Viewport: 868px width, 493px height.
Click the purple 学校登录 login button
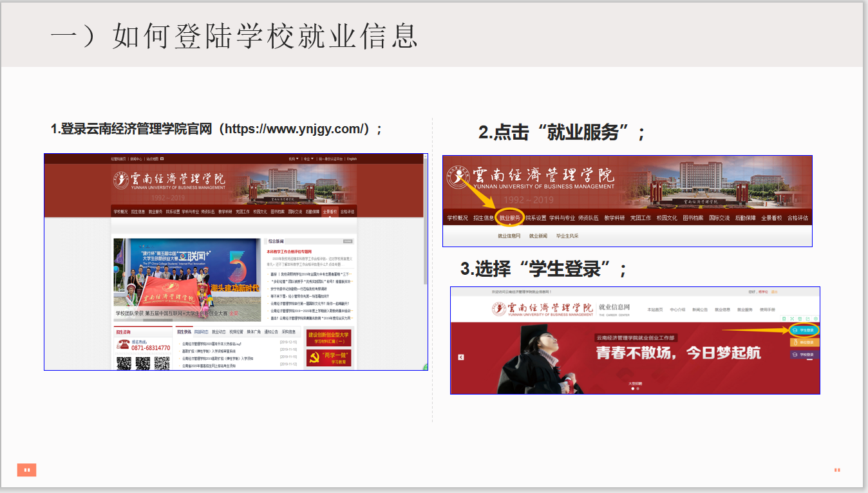click(x=804, y=355)
